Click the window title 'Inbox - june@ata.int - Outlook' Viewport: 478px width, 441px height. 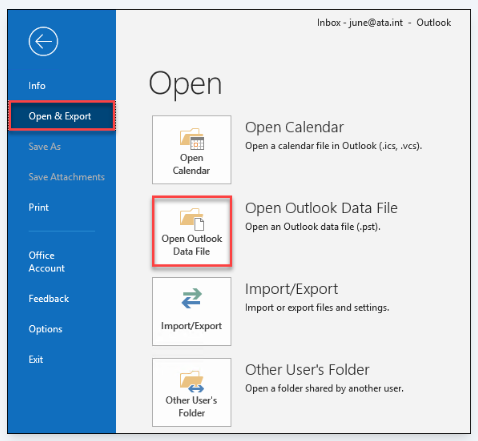(x=384, y=23)
